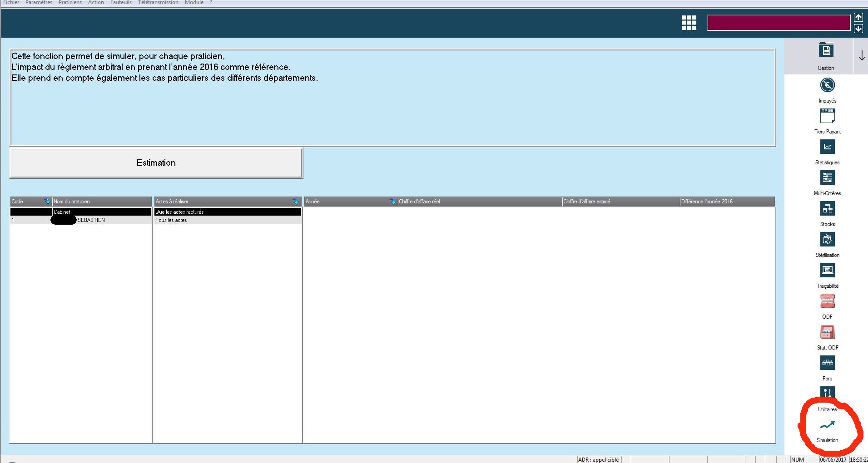Viewport: 868px width, 463px height.
Task: Open the Gestion module icon
Action: (826, 50)
